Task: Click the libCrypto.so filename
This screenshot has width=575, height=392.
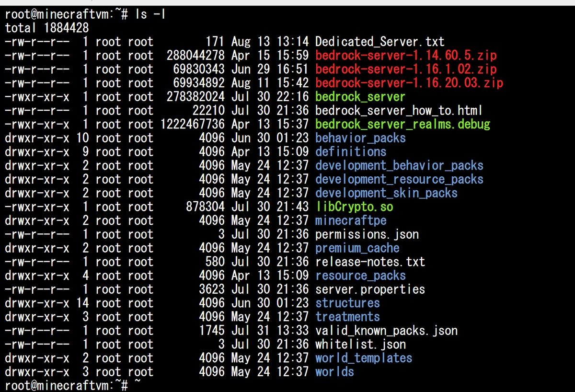Action: pos(354,208)
